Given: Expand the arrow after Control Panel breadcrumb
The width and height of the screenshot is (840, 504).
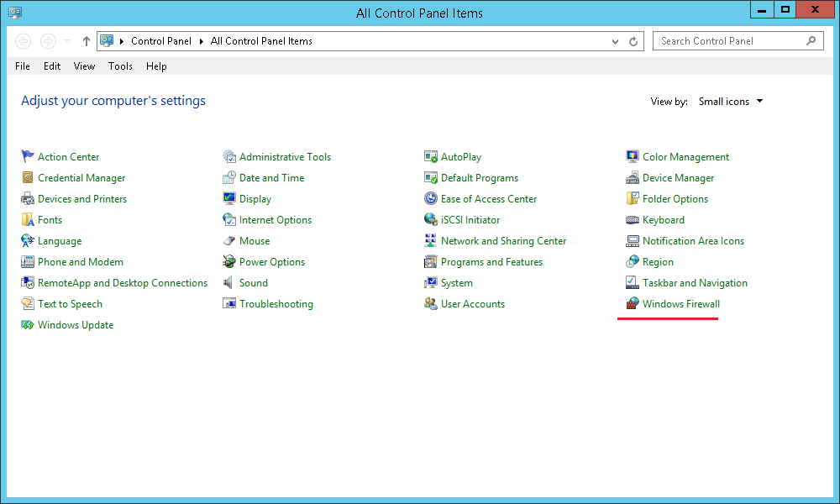Looking at the screenshot, I should (x=202, y=41).
